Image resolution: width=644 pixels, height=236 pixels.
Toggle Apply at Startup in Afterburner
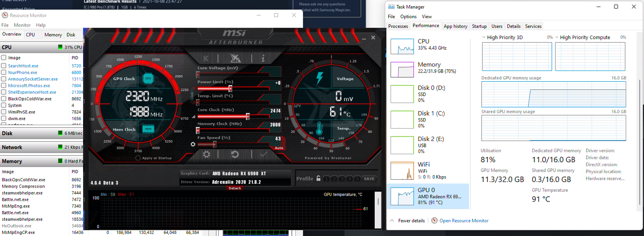click(138, 158)
